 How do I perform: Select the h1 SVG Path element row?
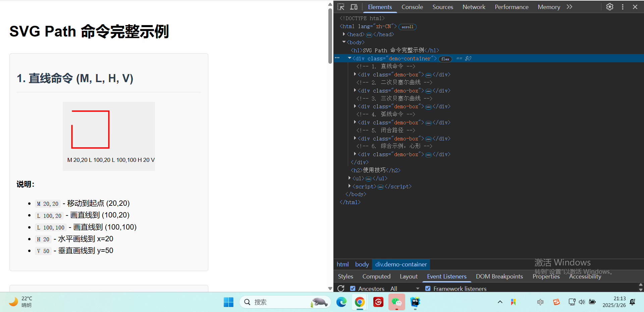pyautogui.click(x=395, y=50)
